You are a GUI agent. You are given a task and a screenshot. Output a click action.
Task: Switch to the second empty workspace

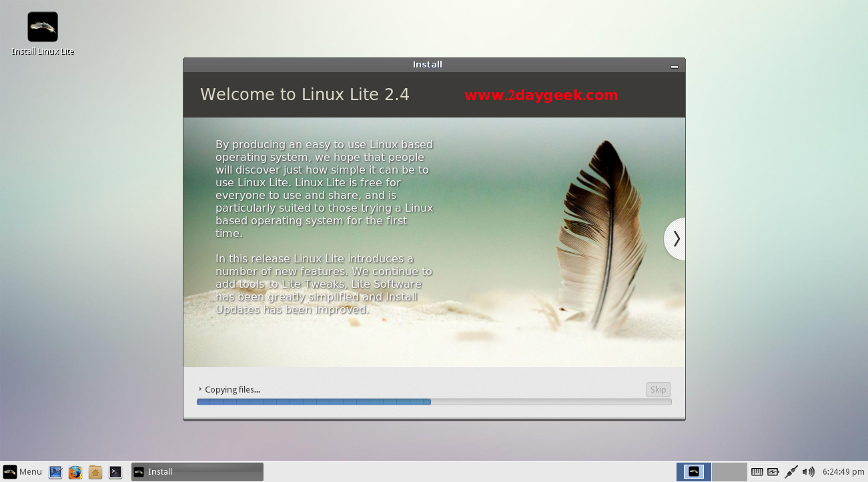coord(729,472)
